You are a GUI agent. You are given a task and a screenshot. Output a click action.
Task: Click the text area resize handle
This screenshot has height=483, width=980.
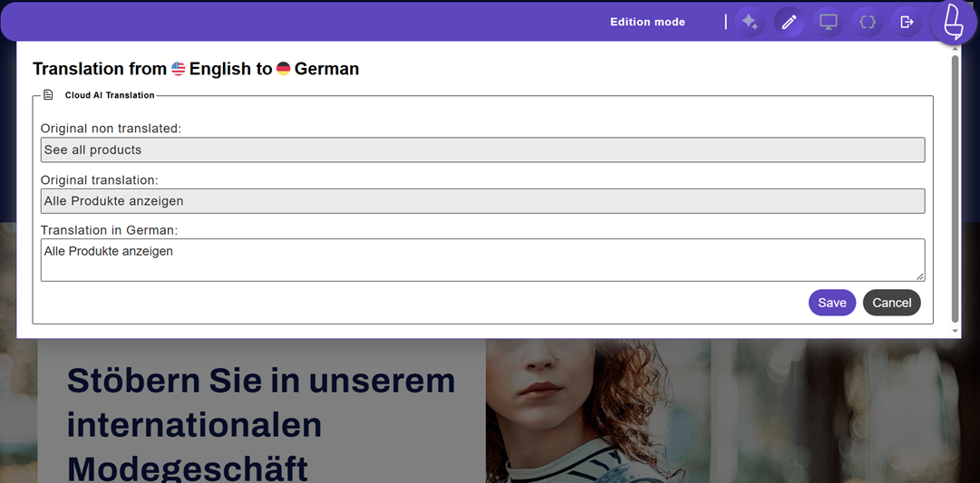(x=920, y=276)
